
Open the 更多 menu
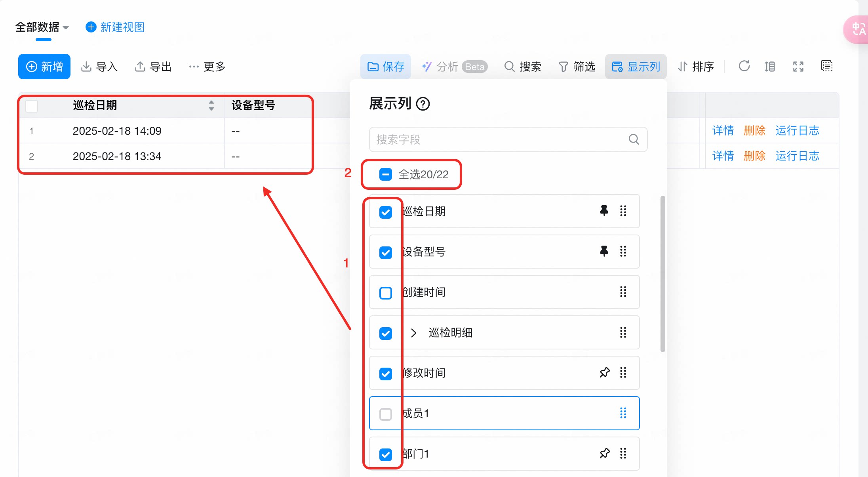(x=207, y=67)
